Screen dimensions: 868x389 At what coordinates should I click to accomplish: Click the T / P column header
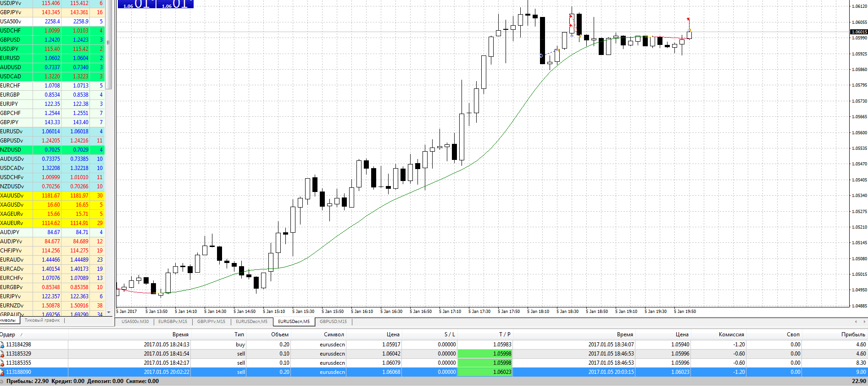pyautogui.click(x=485, y=334)
